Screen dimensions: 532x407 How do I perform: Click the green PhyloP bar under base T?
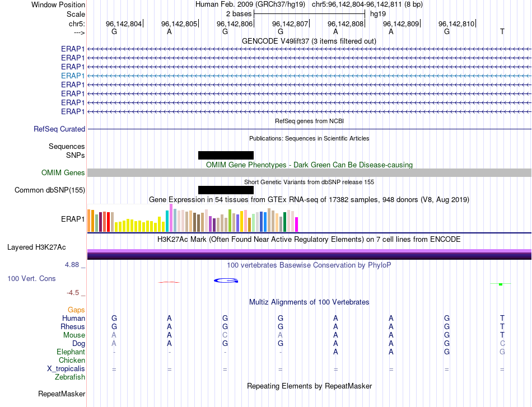coord(501,284)
